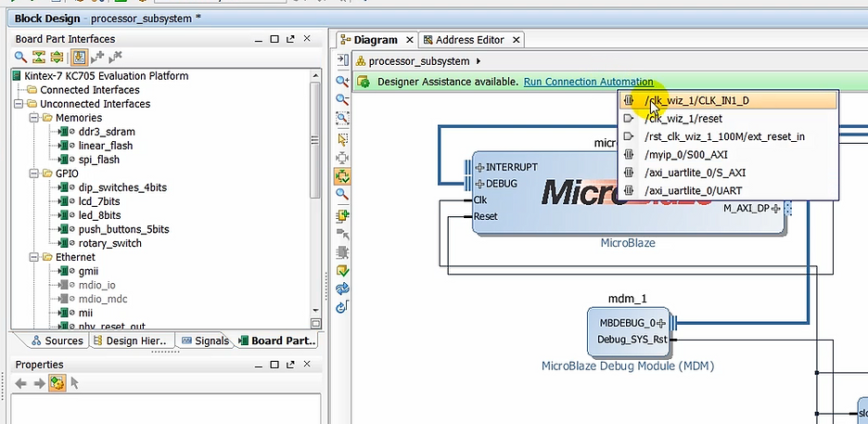Toggle automatic update button in Properties panel

click(x=57, y=383)
